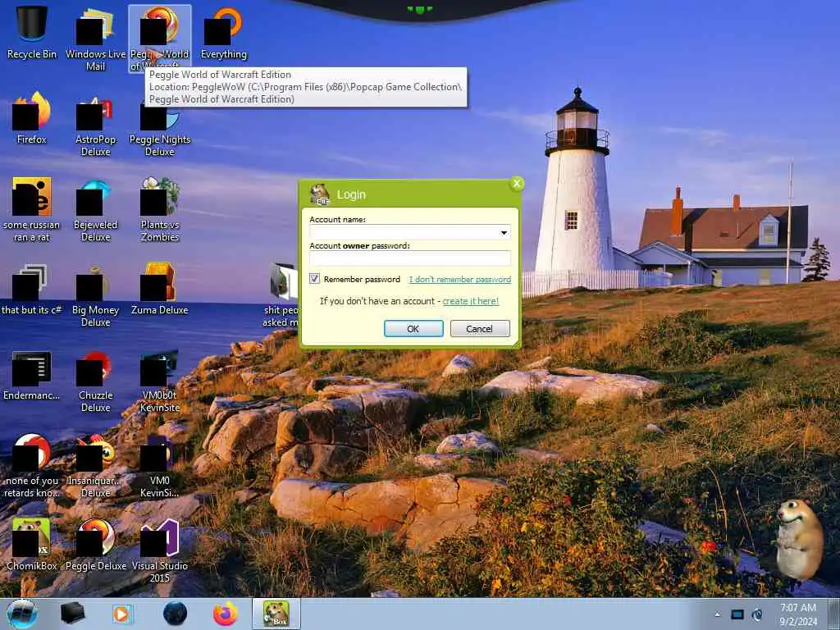Expand the Account name dropdown arrow
This screenshot has width=840, height=630.
504,232
